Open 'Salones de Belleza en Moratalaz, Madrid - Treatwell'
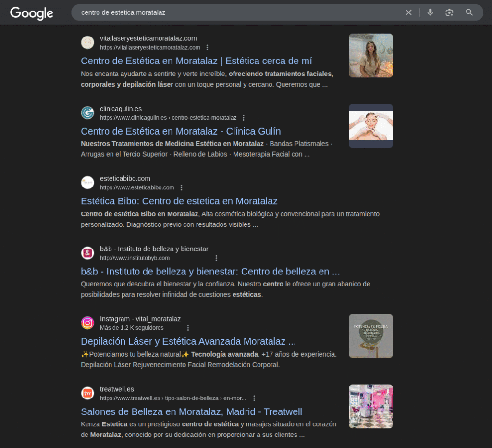Screen dimensions: 492x448 click(191, 411)
